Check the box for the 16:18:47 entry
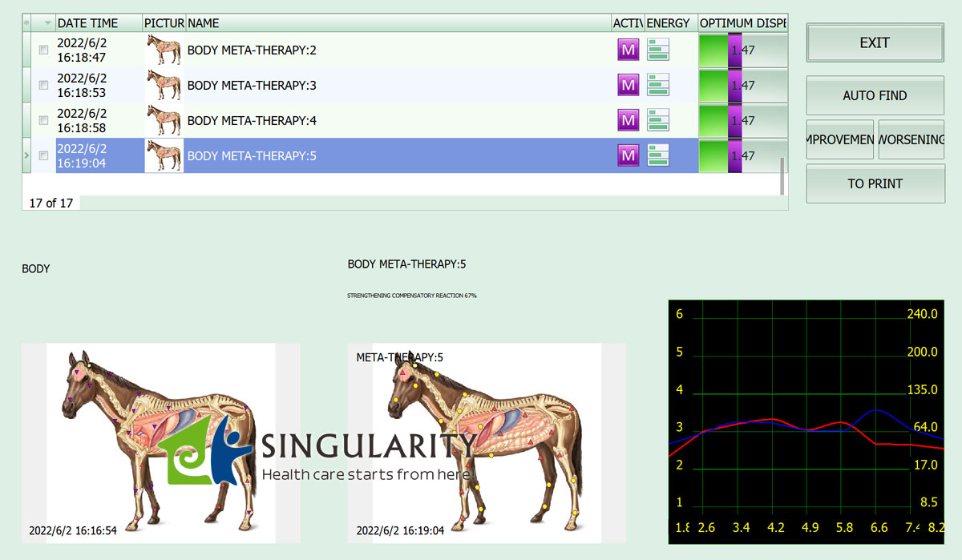The image size is (962, 560). [44, 50]
